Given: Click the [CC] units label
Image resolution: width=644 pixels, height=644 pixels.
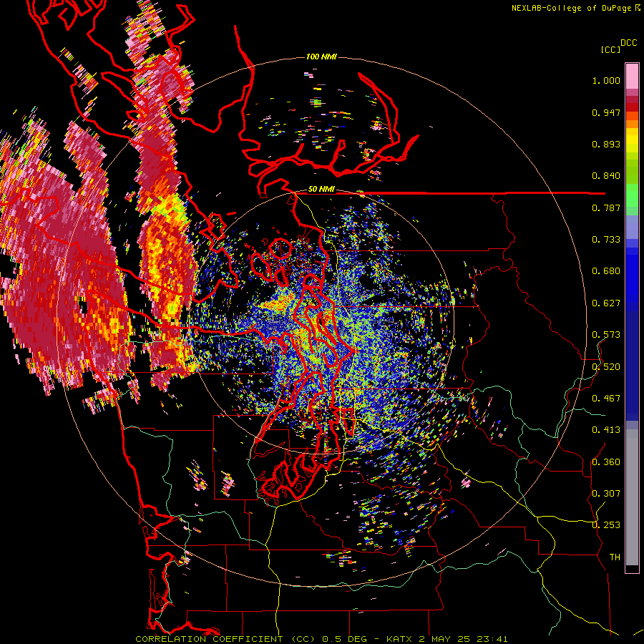Looking at the screenshot, I should (x=610, y=49).
